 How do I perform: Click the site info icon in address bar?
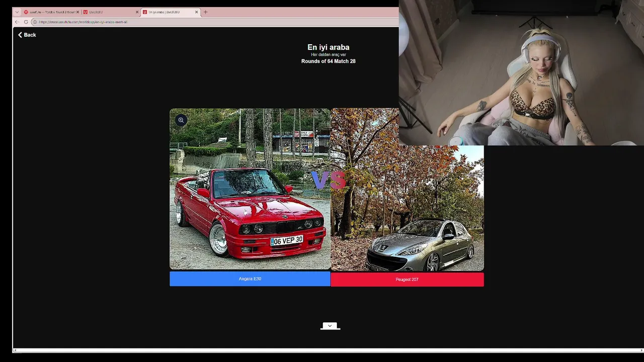tap(34, 22)
